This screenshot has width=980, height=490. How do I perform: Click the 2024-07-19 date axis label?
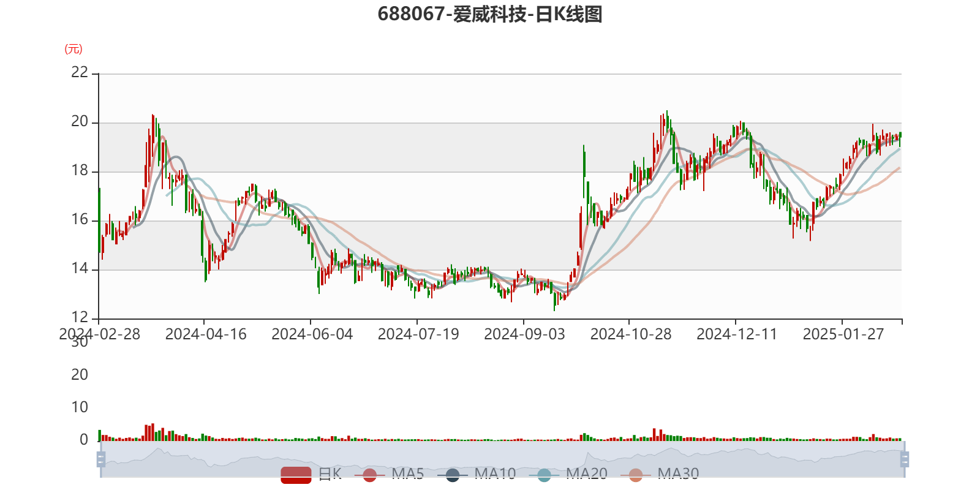click(x=418, y=334)
